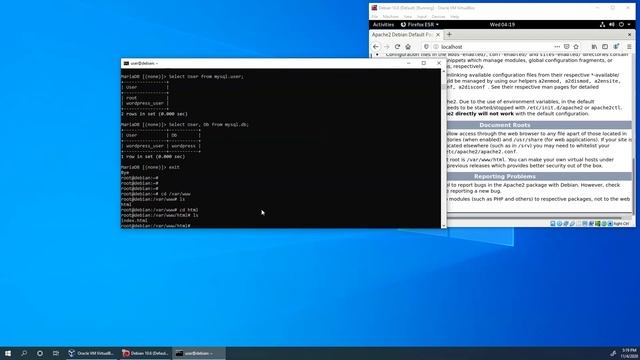Viewport: 640px width, 360px height.
Task: Reload the localhost page in Firefox
Action: 397,47
